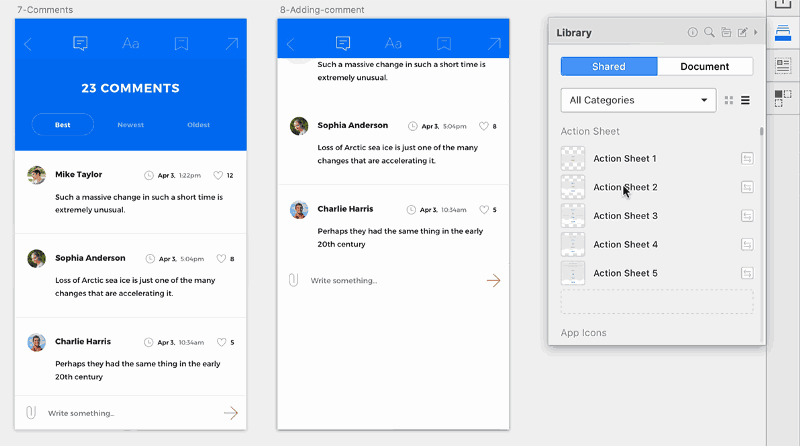Switch Library to grid view
This screenshot has width=800, height=446.
pos(729,100)
